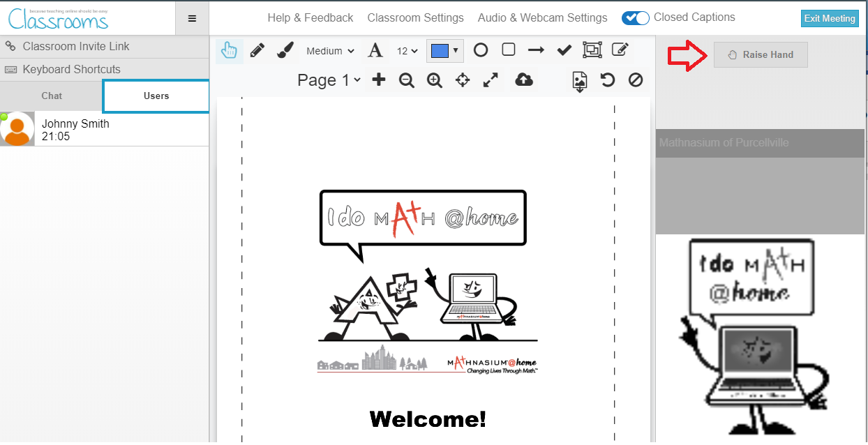Select the Paintbrush tool
This screenshot has height=445, width=868.
coord(285,50)
